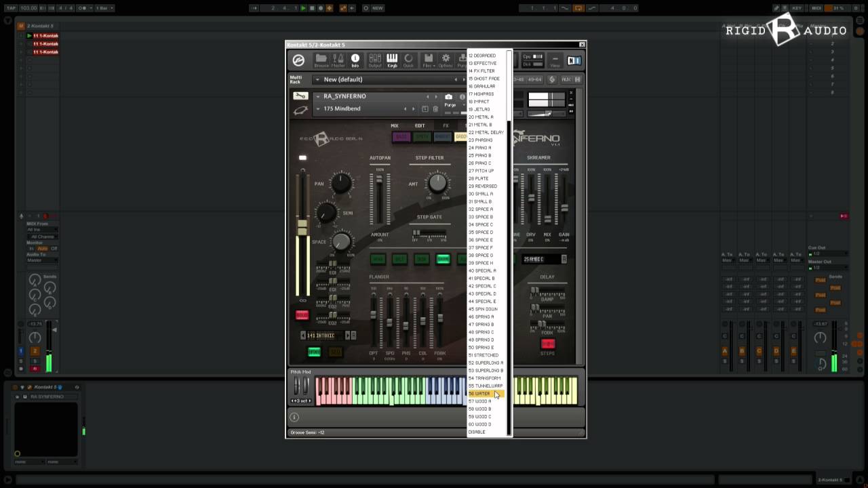Select the green layer button

tap(422, 137)
